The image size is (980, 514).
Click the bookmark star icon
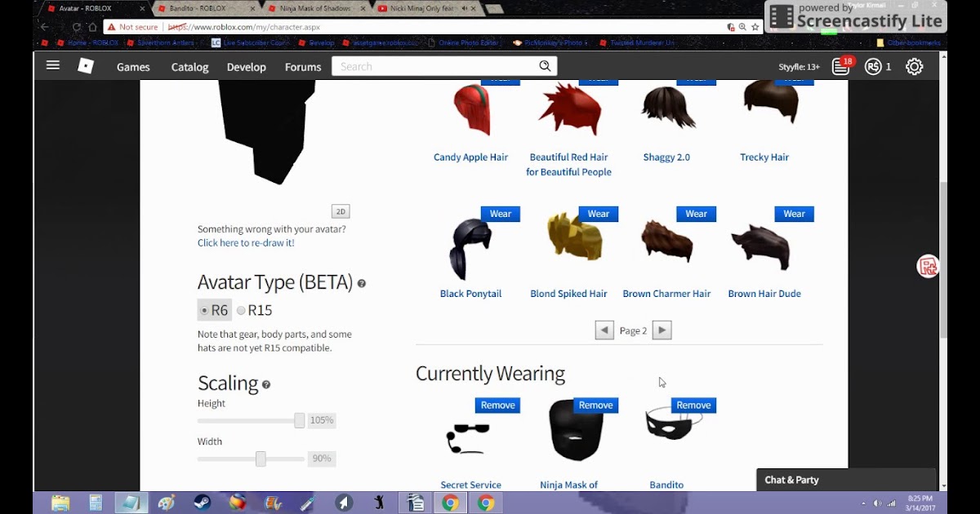(755, 27)
